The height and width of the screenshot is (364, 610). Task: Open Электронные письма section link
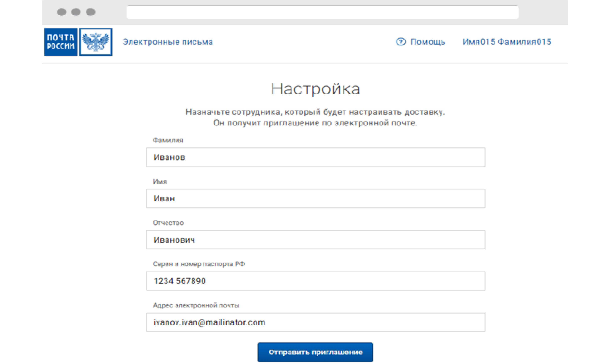pyautogui.click(x=168, y=42)
